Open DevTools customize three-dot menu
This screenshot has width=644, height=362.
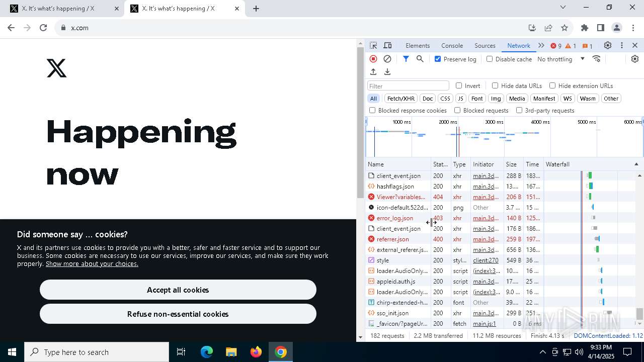point(622,45)
